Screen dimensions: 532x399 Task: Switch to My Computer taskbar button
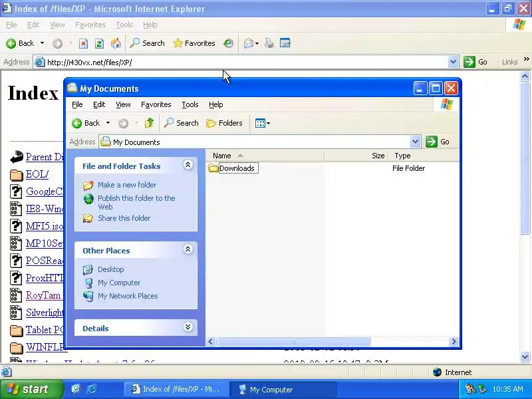(x=282, y=390)
